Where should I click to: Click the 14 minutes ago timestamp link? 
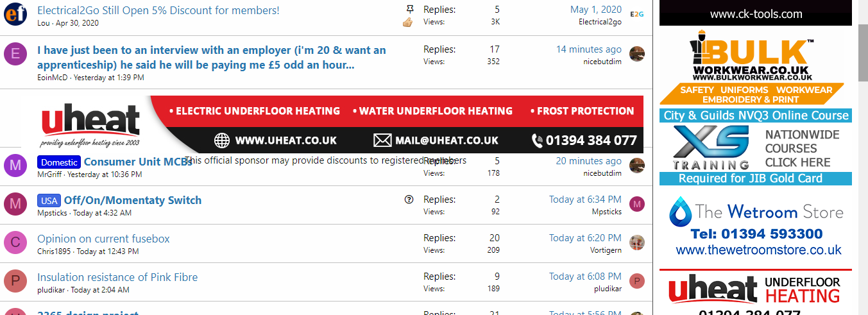point(588,49)
